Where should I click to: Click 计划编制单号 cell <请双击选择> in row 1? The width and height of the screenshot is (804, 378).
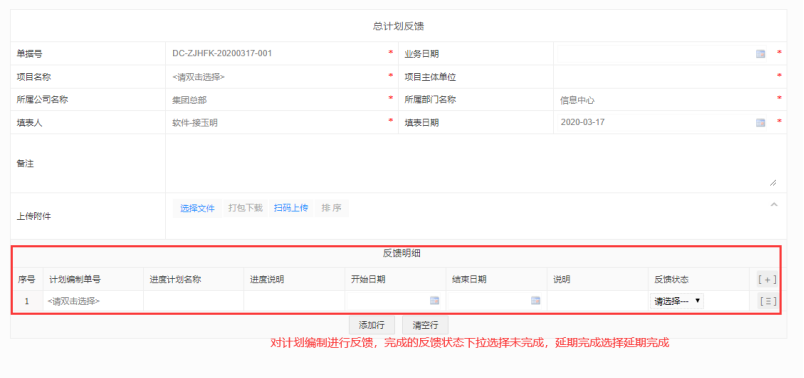pos(93,301)
